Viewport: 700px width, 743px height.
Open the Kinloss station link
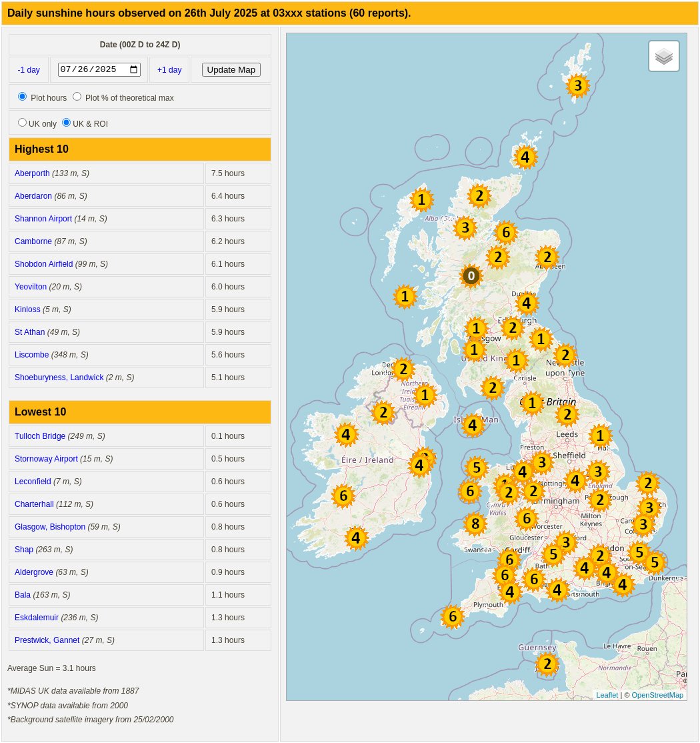[27, 310]
